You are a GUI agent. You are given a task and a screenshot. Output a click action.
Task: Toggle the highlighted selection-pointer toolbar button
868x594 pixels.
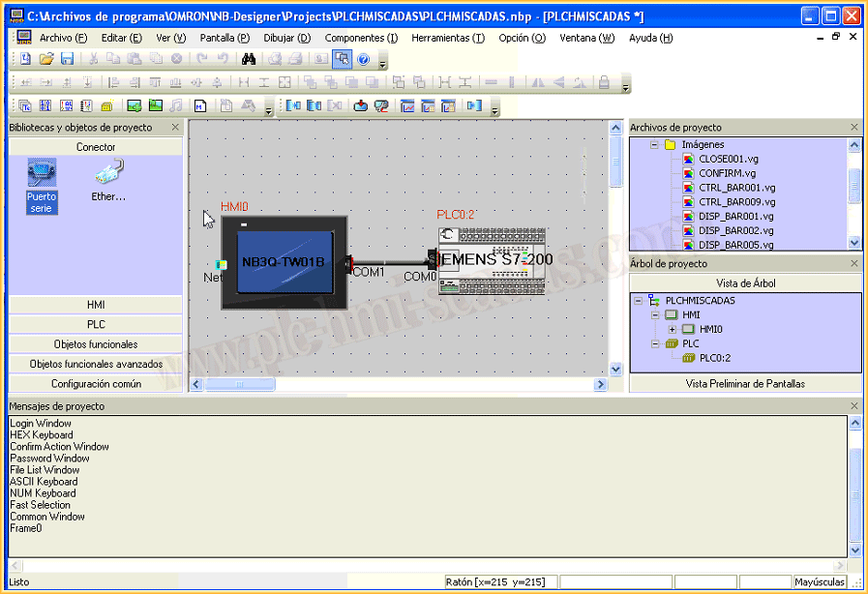tap(342, 59)
